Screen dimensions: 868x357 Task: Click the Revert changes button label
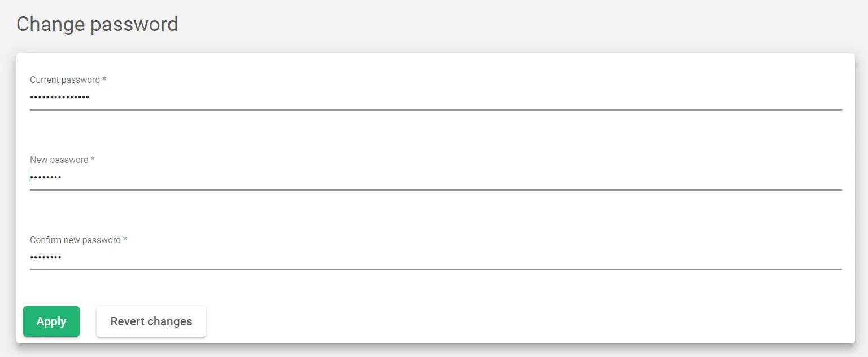click(151, 321)
